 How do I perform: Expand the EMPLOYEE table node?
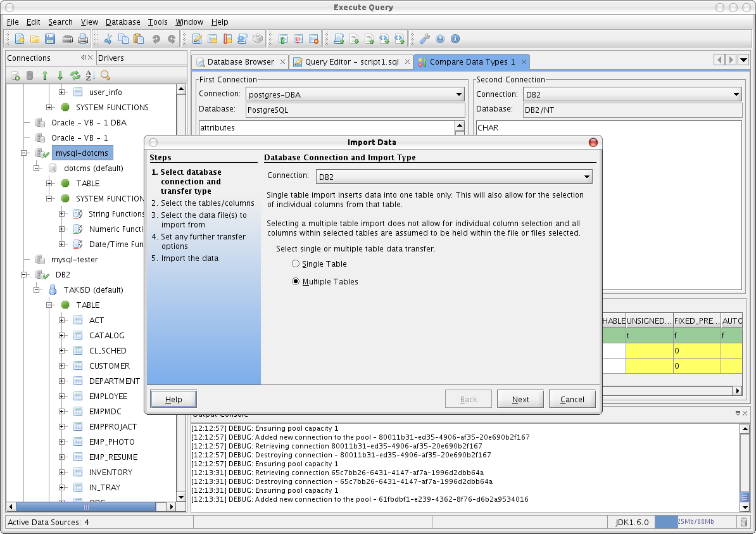(61, 396)
